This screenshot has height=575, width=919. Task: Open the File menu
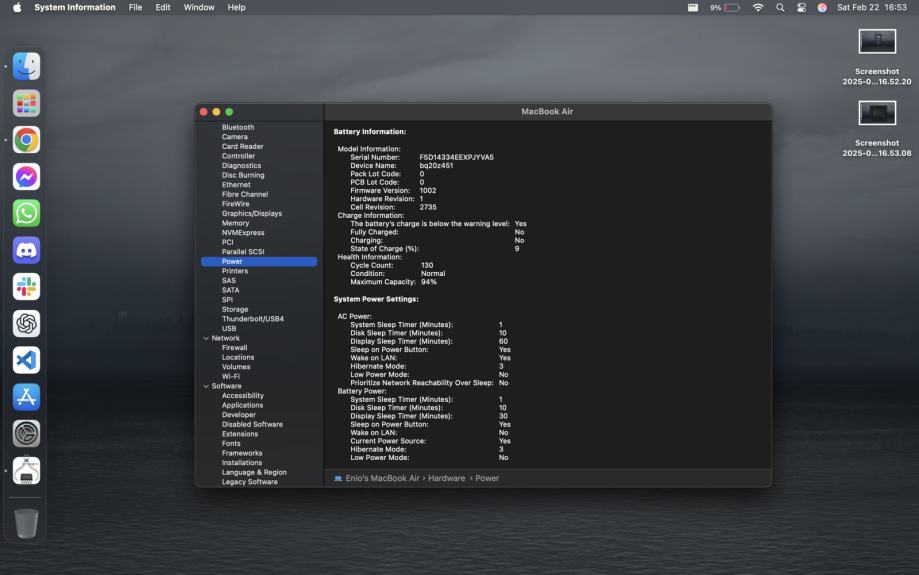[x=135, y=7]
